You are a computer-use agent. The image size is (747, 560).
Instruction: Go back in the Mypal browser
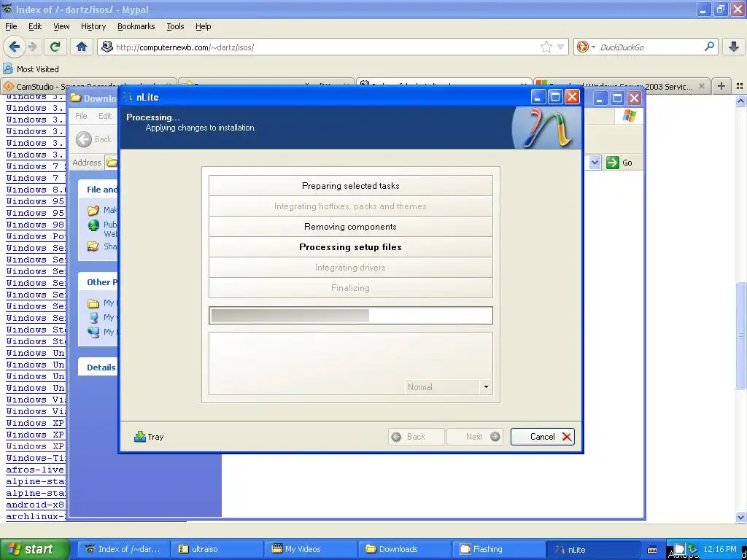[15, 47]
